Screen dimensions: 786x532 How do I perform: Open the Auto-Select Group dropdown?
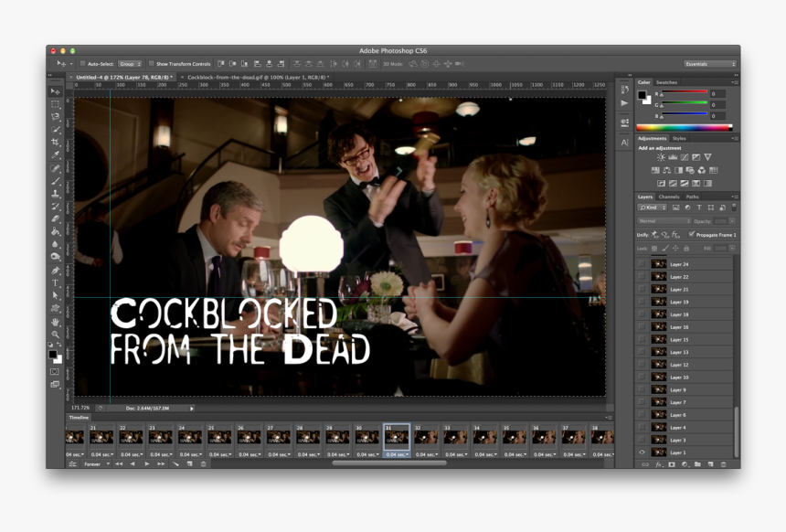tap(131, 64)
